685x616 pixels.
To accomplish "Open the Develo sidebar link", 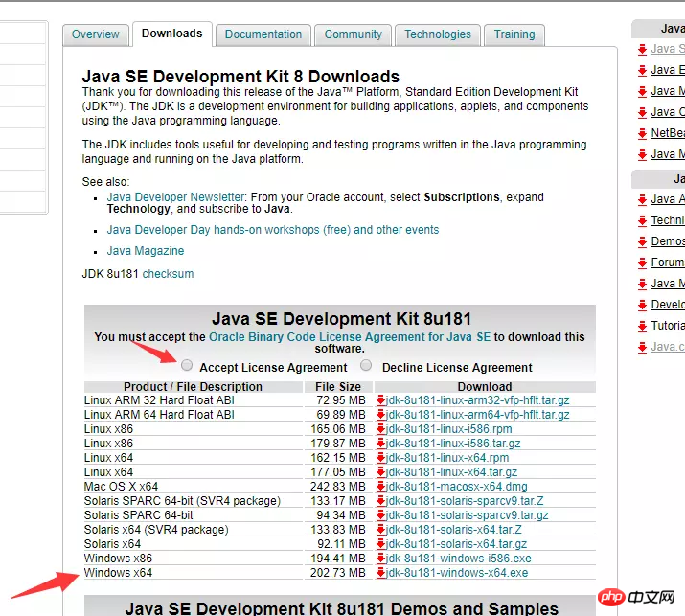I will [x=668, y=305].
